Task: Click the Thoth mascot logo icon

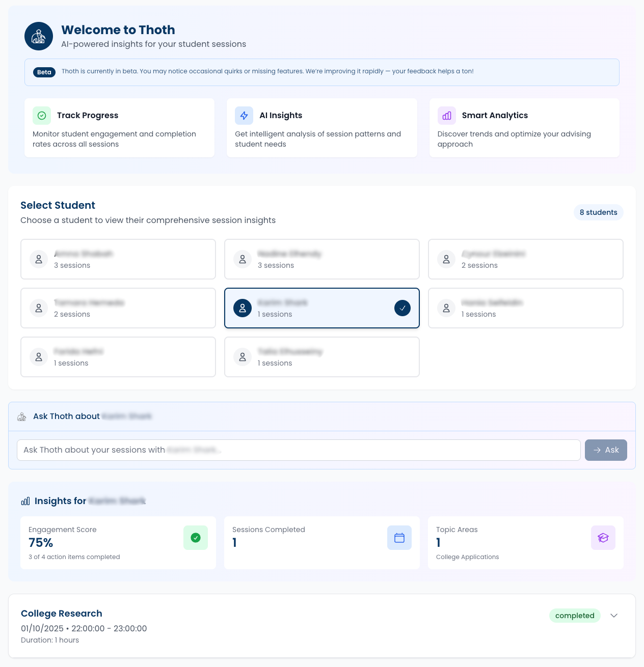Action: coord(39,36)
